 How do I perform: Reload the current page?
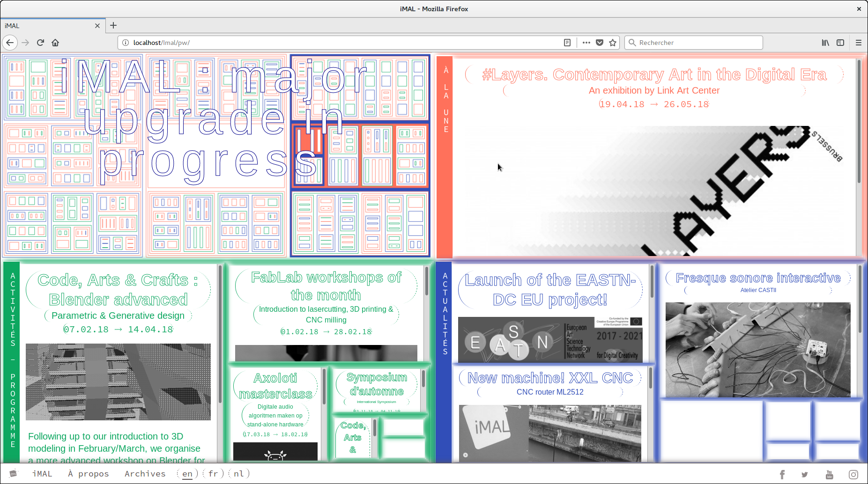click(40, 43)
